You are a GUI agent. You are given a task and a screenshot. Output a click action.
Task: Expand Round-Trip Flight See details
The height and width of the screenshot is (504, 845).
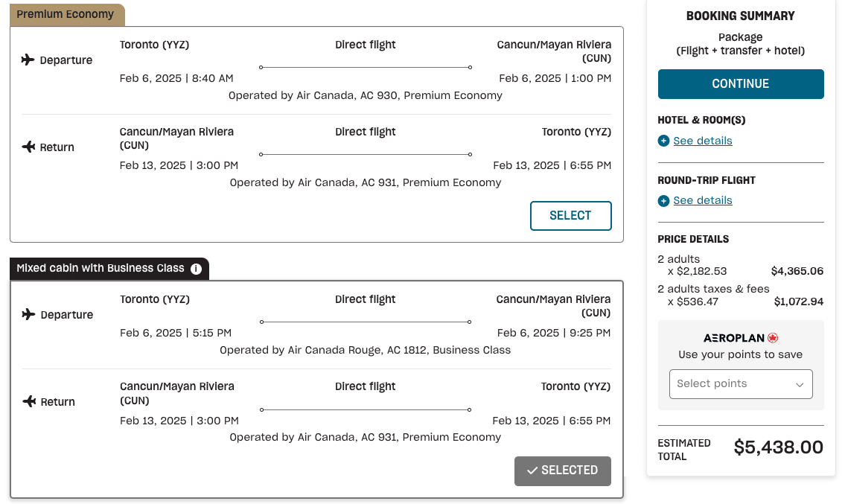click(x=702, y=201)
